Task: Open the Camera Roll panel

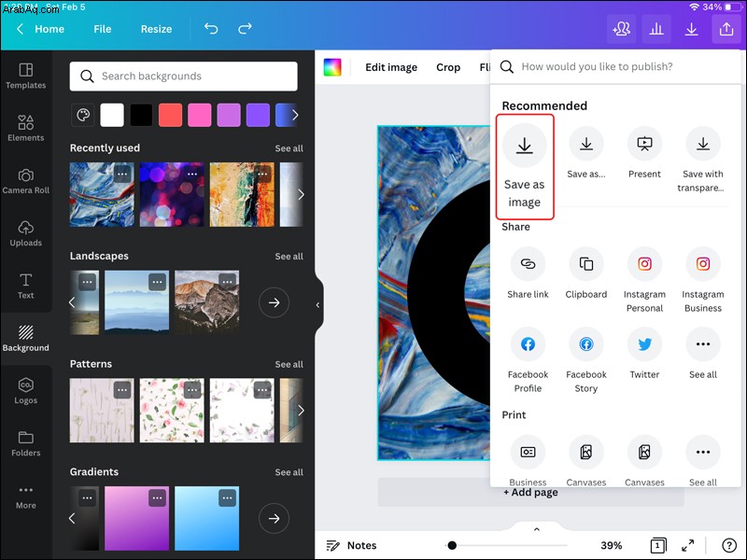Action: tap(26, 181)
